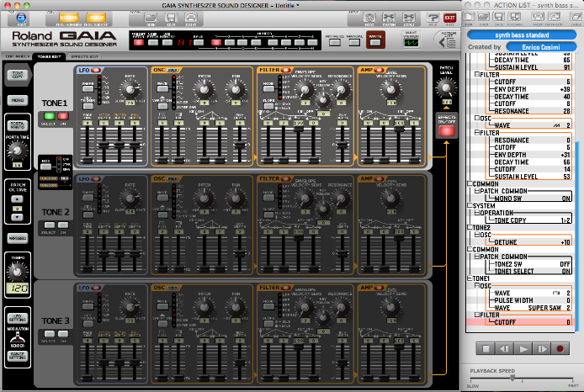This screenshot has width=584, height=392.
Task: Click the step-back button in Action List player
Action: point(504,349)
